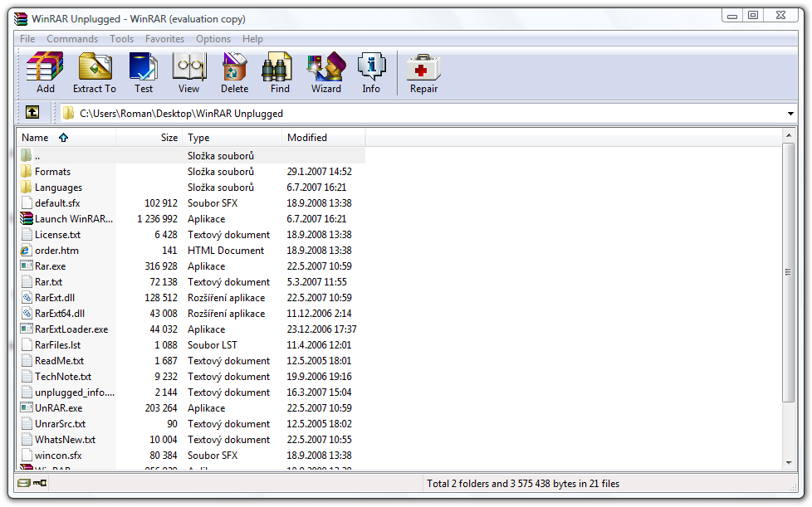Maximize the WinRAR window

point(754,15)
